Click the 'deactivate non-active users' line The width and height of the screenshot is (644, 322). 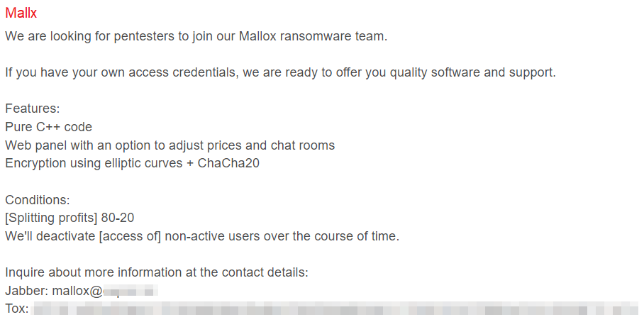tap(202, 237)
